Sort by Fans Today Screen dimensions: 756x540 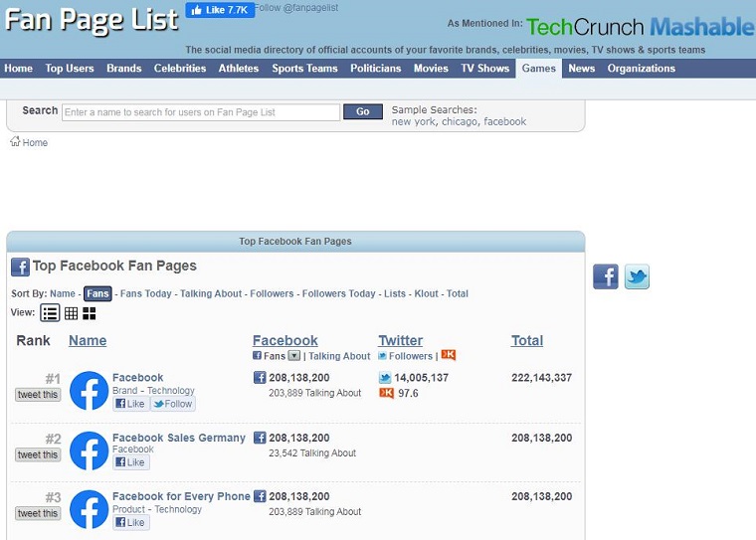[145, 293]
